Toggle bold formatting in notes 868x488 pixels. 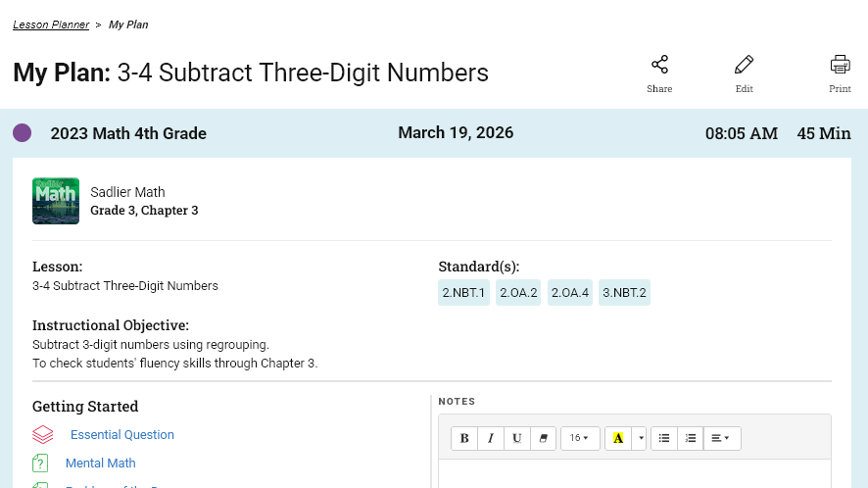click(464, 438)
